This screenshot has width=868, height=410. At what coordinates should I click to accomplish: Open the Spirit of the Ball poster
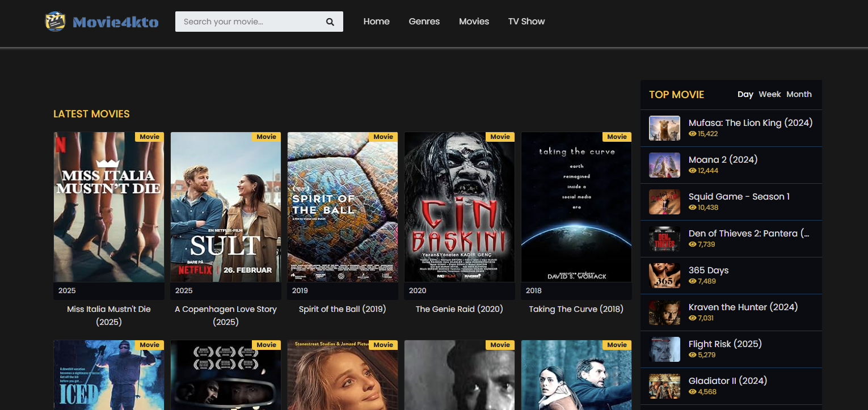point(343,207)
